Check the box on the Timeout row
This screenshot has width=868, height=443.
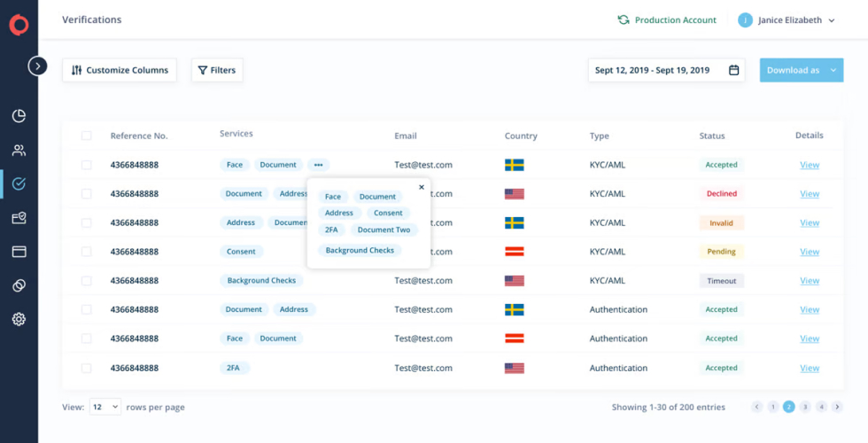tap(87, 281)
